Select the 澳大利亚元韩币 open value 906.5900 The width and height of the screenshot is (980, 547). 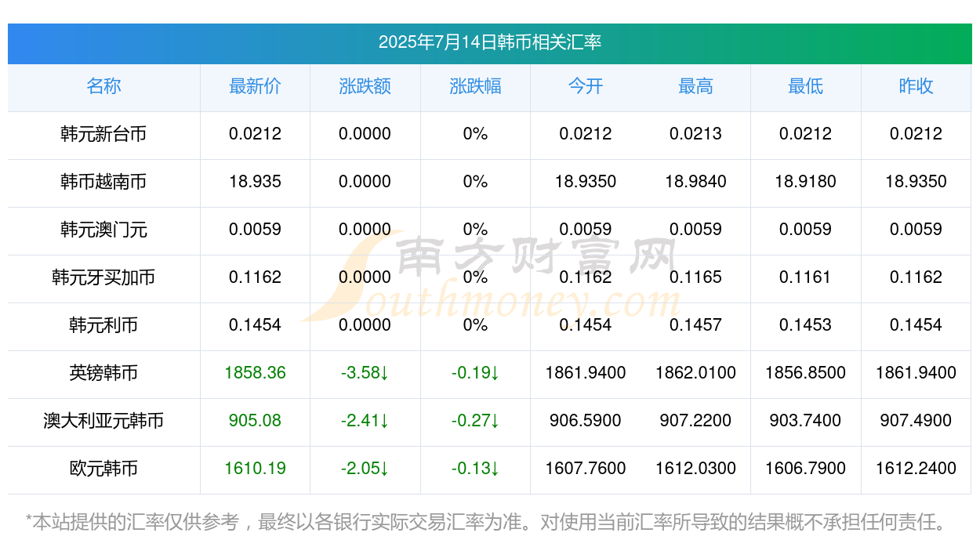tap(586, 421)
